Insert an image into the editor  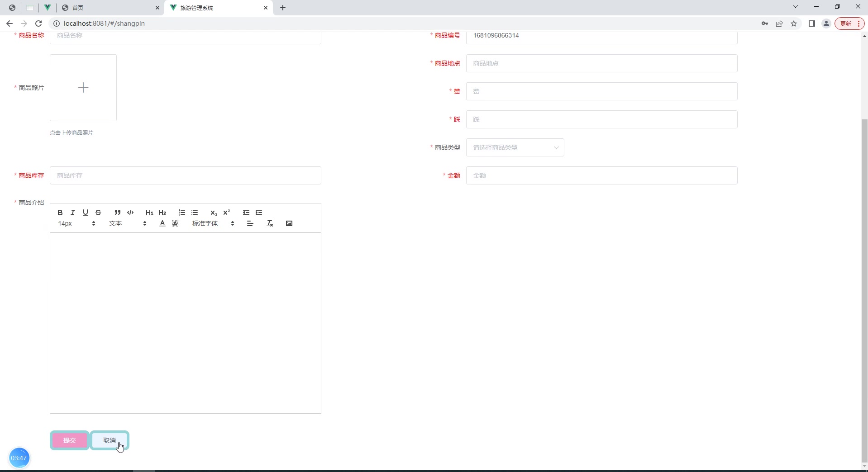tap(289, 223)
